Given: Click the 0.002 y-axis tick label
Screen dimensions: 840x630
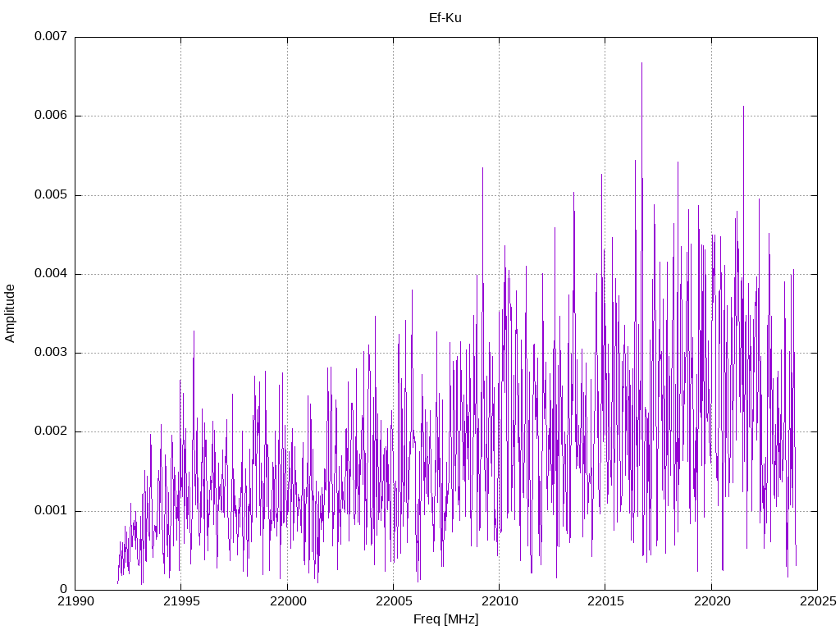Looking at the screenshot, I should coord(51,431).
